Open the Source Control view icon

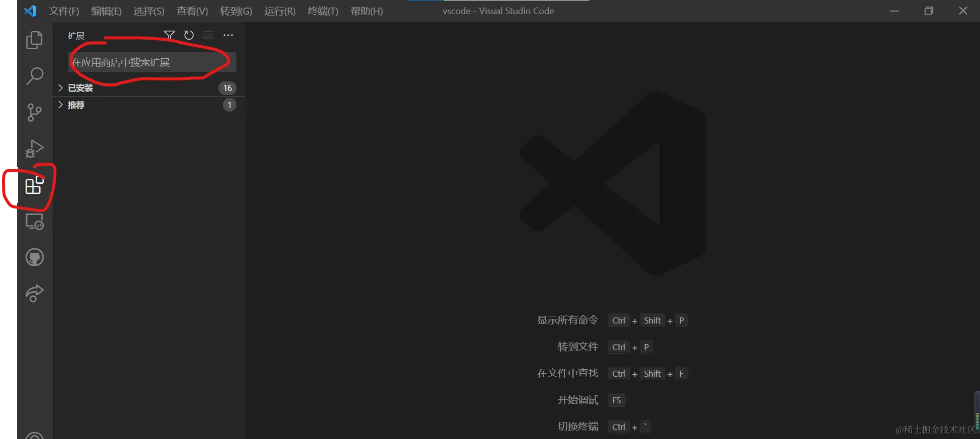(35, 113)
